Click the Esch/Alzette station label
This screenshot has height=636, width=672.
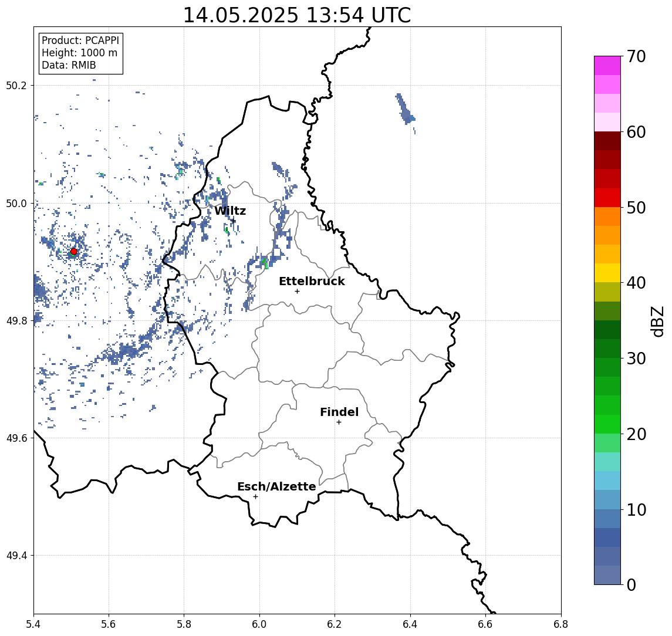[276, 486]
